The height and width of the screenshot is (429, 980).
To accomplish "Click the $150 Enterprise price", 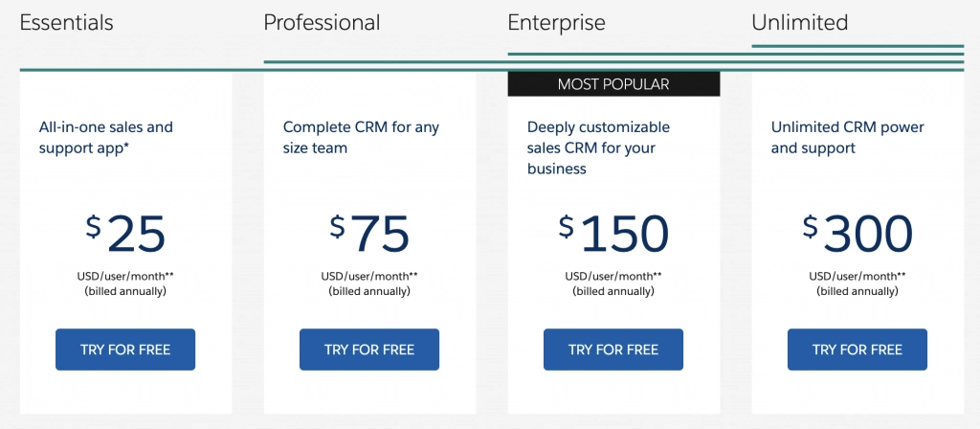I will 613,234.
